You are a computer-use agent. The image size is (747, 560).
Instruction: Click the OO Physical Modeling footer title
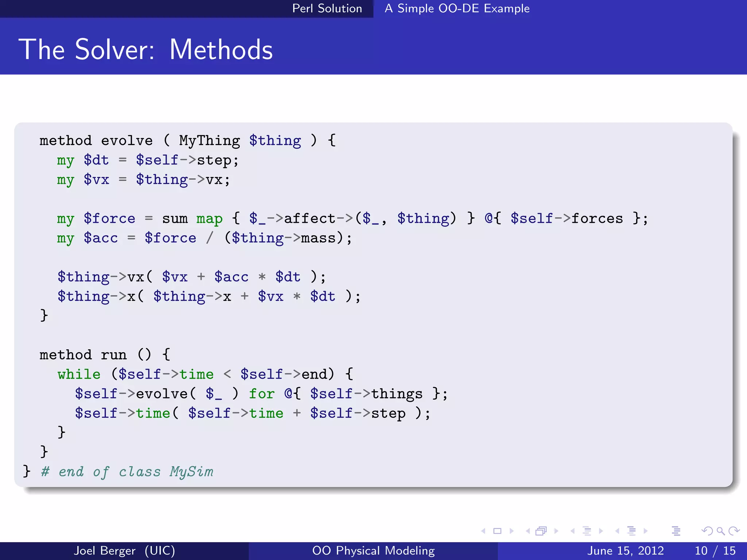(x=373, y=551)
